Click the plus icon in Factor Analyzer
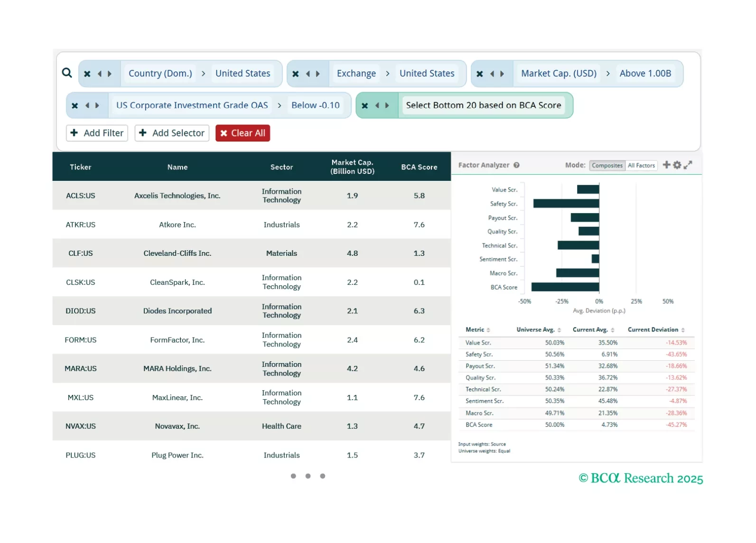Viewport: 756px width, 543px height. click(x=666, y=165)
